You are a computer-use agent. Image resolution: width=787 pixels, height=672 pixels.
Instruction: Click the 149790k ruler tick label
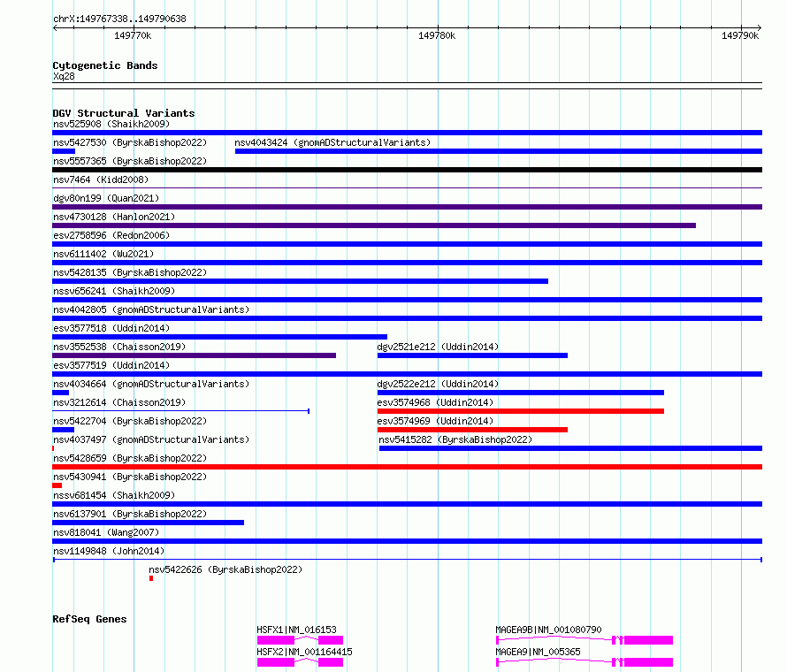point(740,35)
